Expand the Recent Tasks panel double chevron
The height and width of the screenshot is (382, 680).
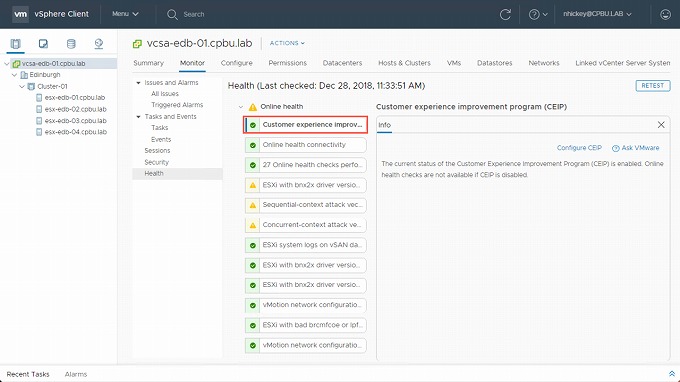(x=672, y=374)
